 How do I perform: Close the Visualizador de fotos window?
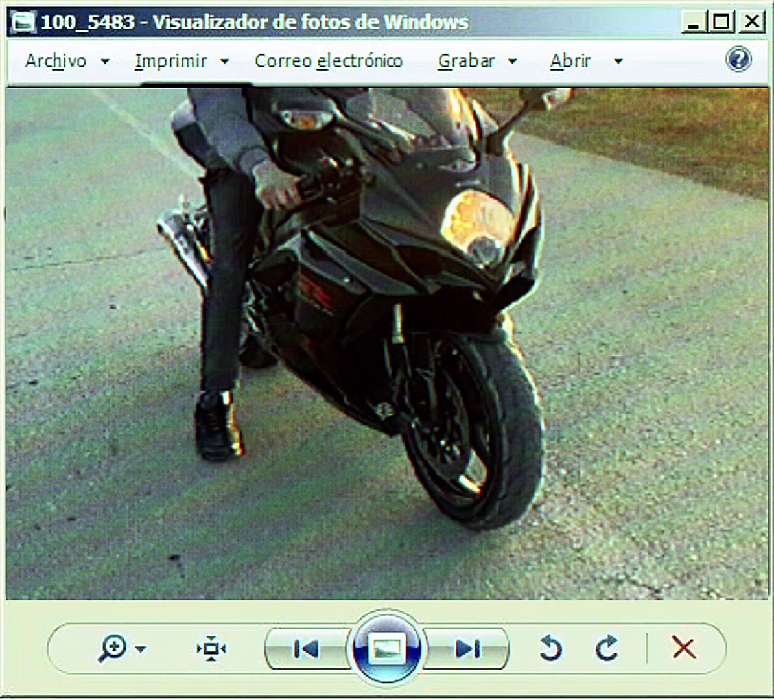point(751,22)
